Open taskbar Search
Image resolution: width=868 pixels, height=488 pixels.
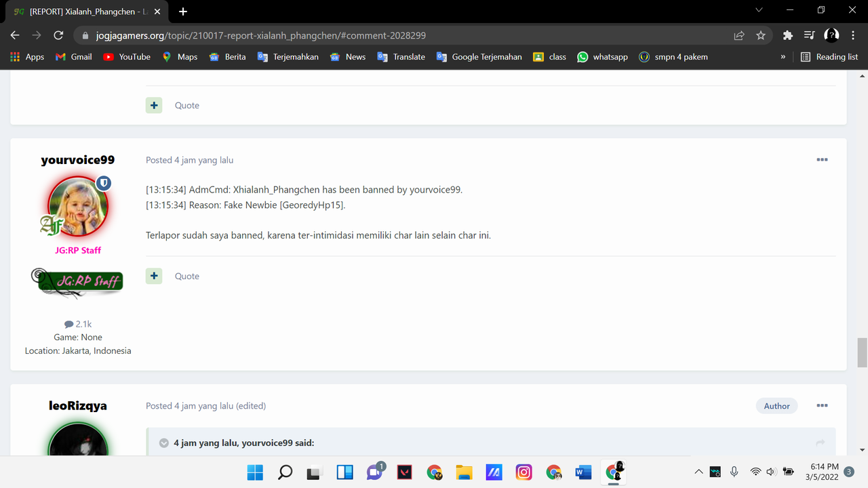point(285,472)
